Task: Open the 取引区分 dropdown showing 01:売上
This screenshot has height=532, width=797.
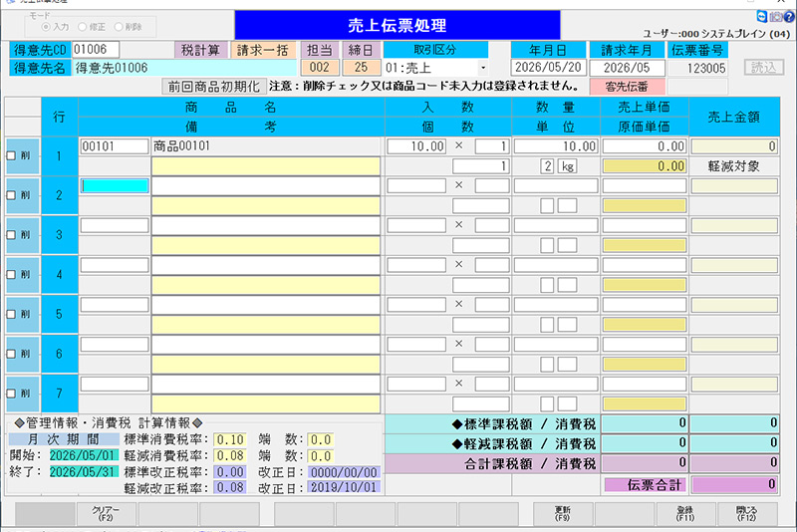Action: tap(483, 68)
